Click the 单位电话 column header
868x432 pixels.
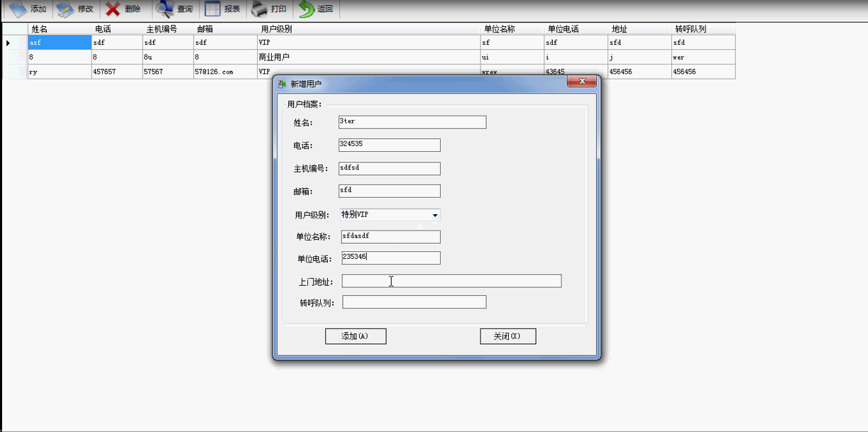point(576,29)
